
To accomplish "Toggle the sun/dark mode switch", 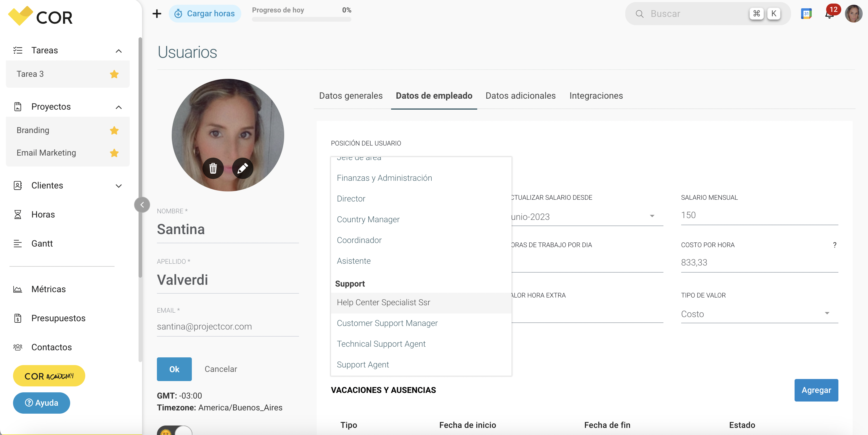I will [x=175, y=430].
